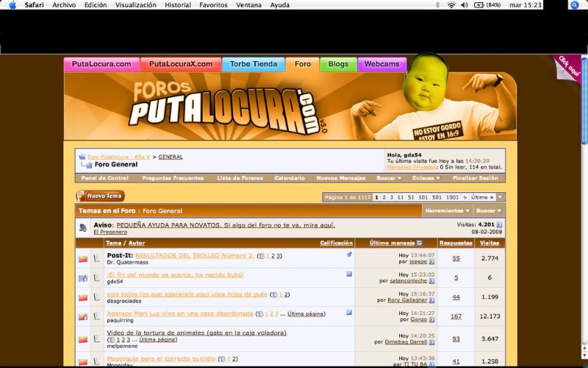
Task: Go to last post arrow next to satanconleche
Action: point(431,281)
